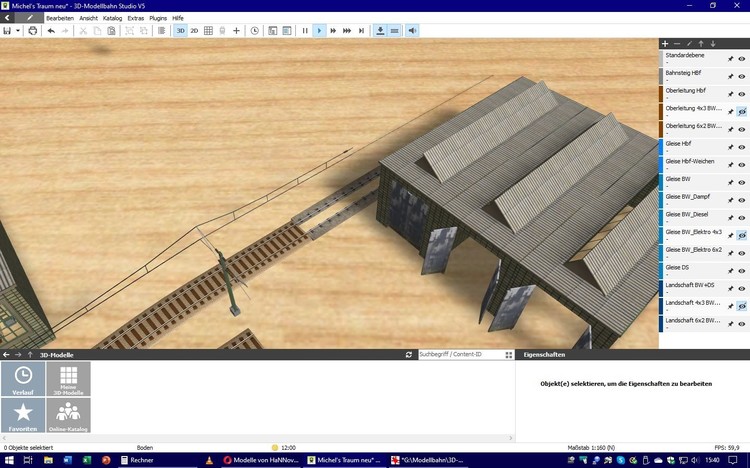Viewport: 750px width, 468px height.
Task: Toggle visibility of Gleise Hbf layer
Action: 742,147
